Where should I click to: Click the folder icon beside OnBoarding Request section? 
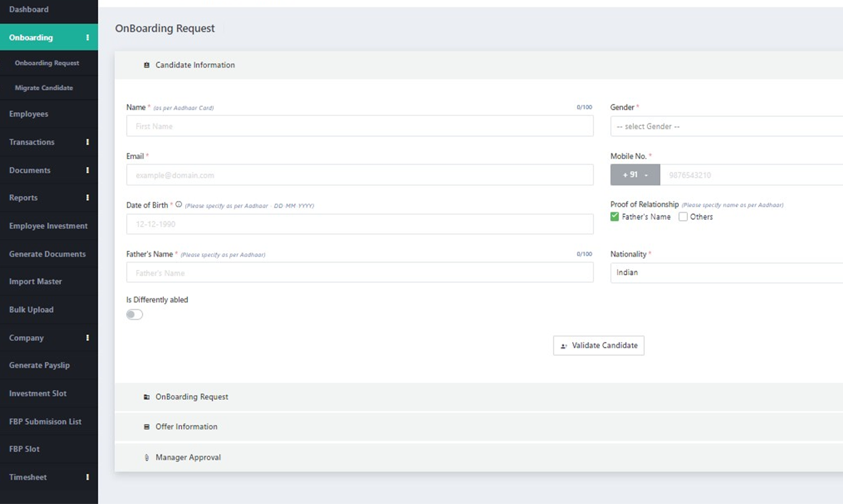(x=147, y=397)
